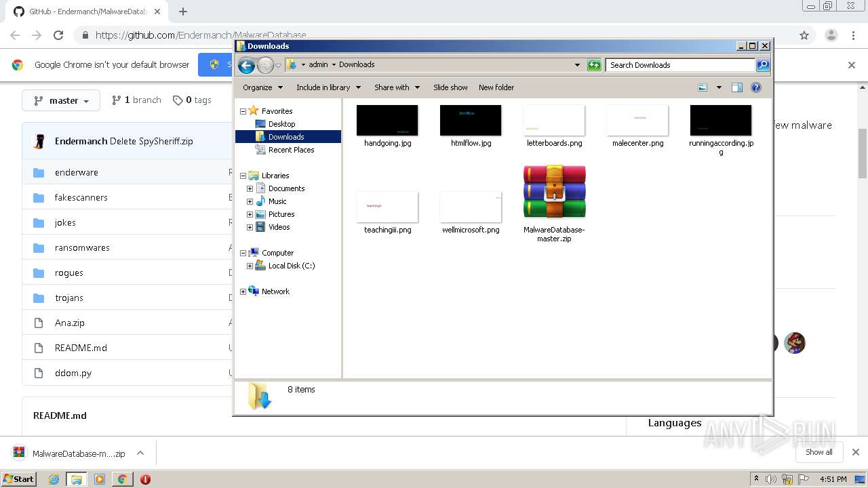Click Mario contributor avatar on GitHub page
This screenshot has height=488, width=868.
tap(795, 343)
